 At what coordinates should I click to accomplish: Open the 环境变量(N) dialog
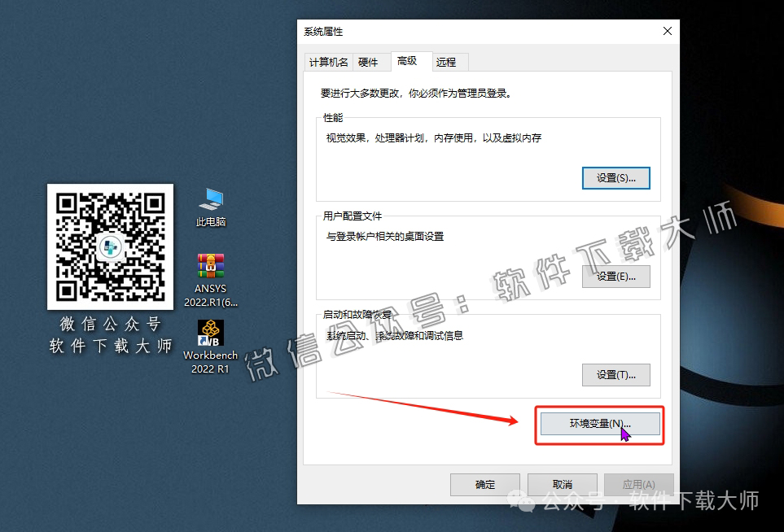(599, 423)
